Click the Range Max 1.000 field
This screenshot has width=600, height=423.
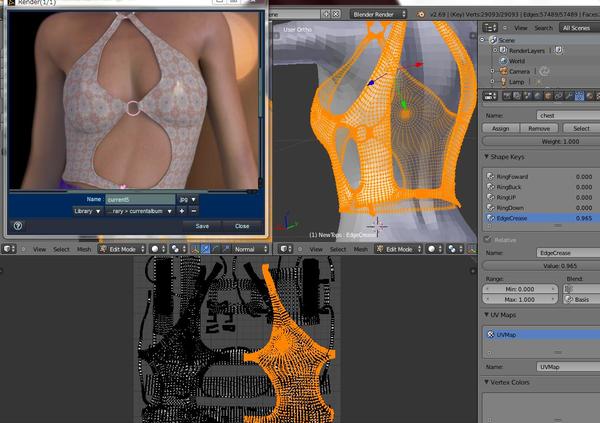point(520,299)
